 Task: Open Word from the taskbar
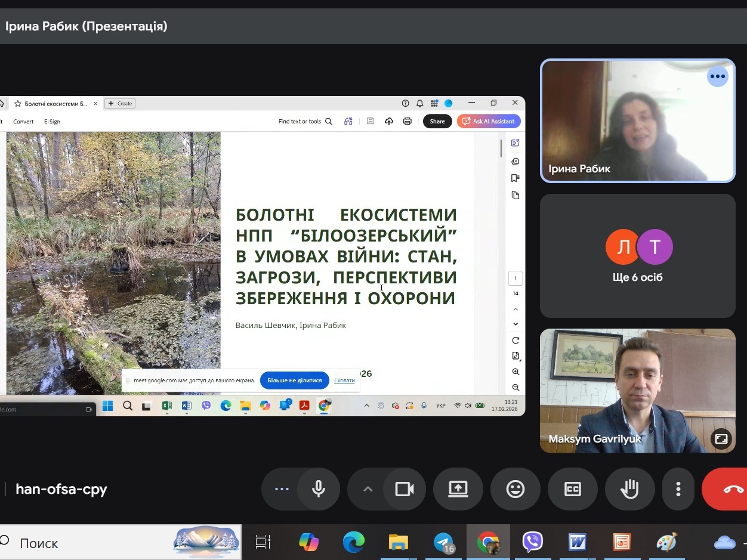[577, 542]
